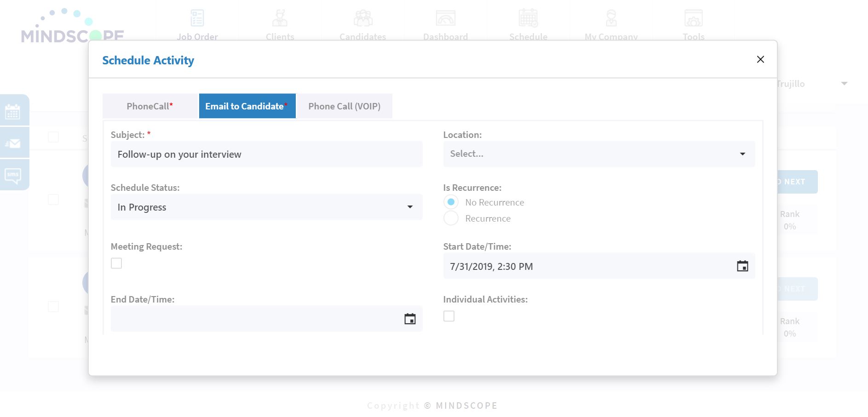The width and height of the screenshot is (868, 417).
Task: Close the Schedule Activity dialog
Action: pyautogui.click(x=760, y=59)
